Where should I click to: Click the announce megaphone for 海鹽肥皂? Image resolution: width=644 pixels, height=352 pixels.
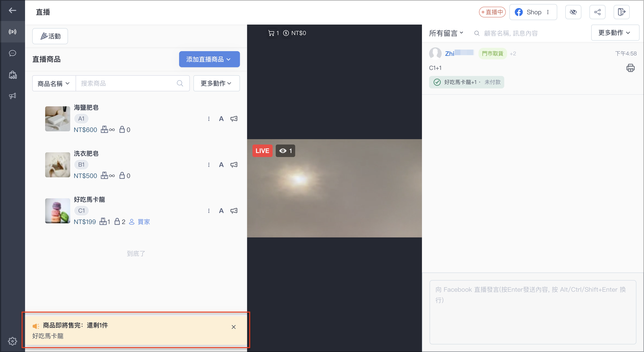click(x=234, y=119)
